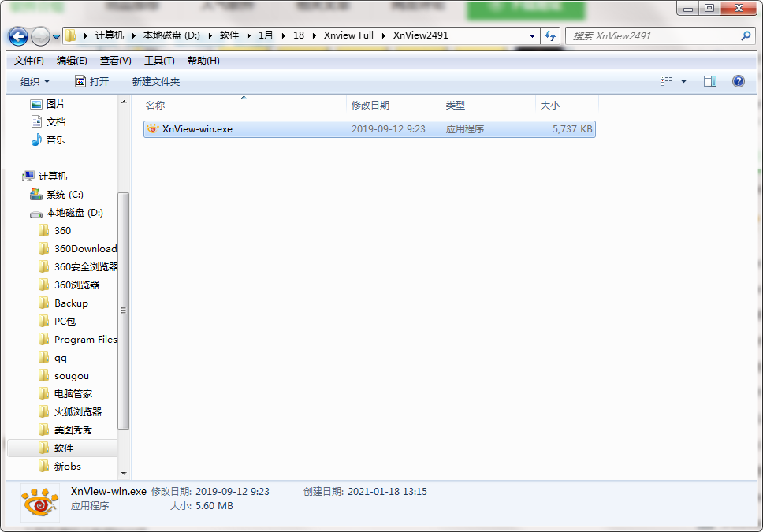Viewport: 763px width, 532px height.
Task: Select 图片 library in sidebar
Action: [x=47, y=104]
